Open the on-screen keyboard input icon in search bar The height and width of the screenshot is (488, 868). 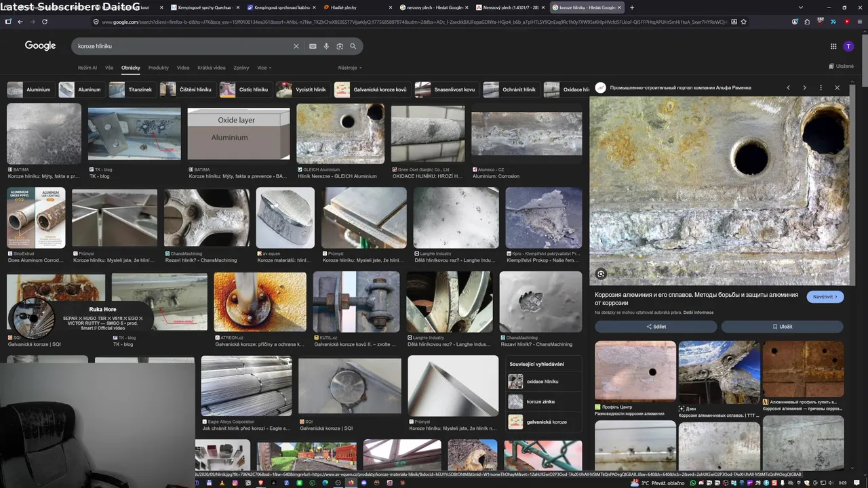pyautogui.click(x=313, y=46)
